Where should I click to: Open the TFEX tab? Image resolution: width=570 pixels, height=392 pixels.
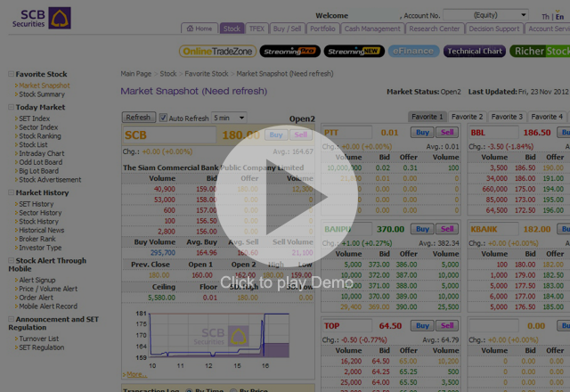click(x=256, y=29)
